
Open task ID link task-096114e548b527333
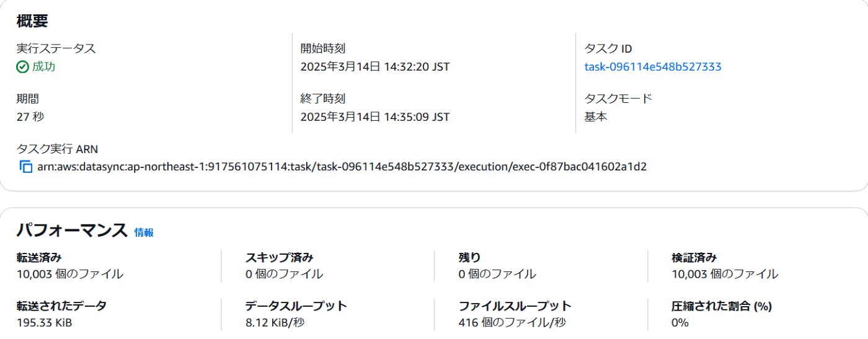pos(653,67)
